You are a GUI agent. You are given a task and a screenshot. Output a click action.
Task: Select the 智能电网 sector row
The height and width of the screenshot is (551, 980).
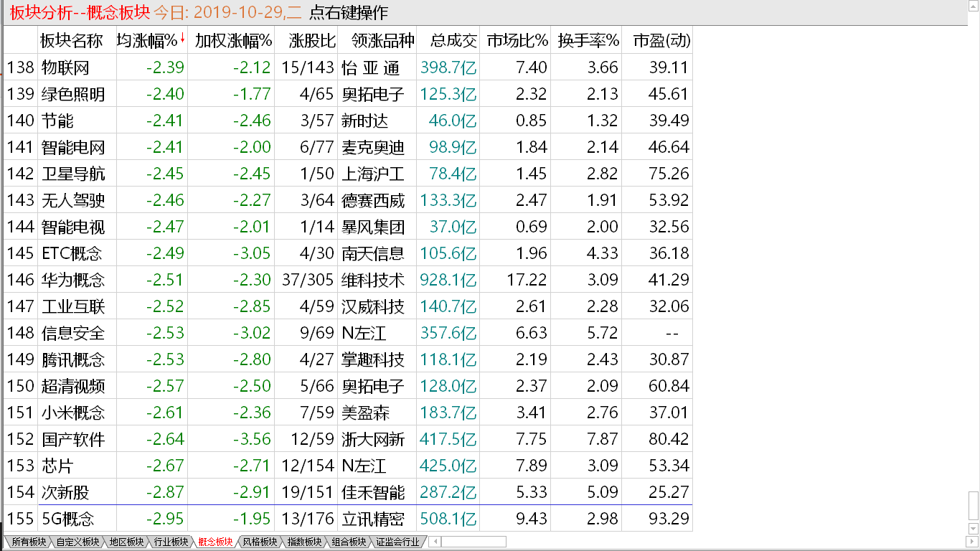click(x=348, y=147)
